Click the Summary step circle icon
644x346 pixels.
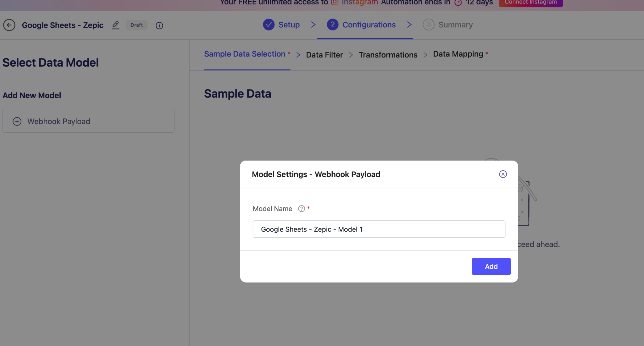[x=429, y=25]
